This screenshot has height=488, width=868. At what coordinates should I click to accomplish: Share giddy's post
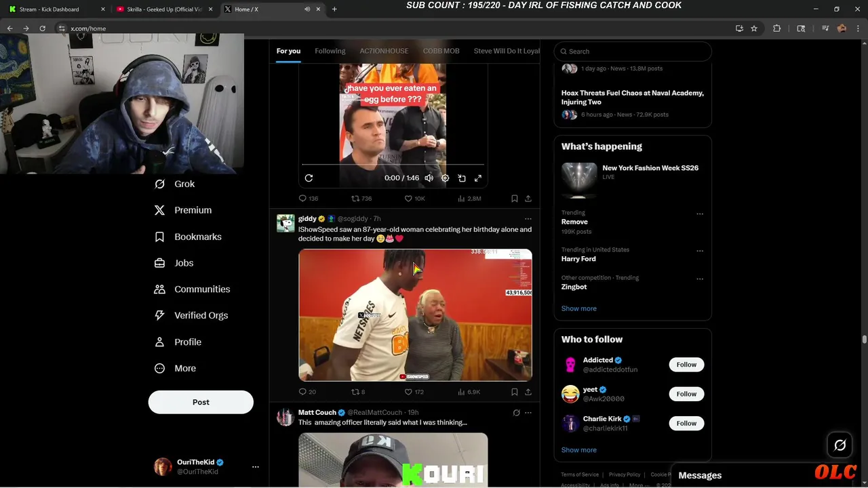(x=528, y=392)
